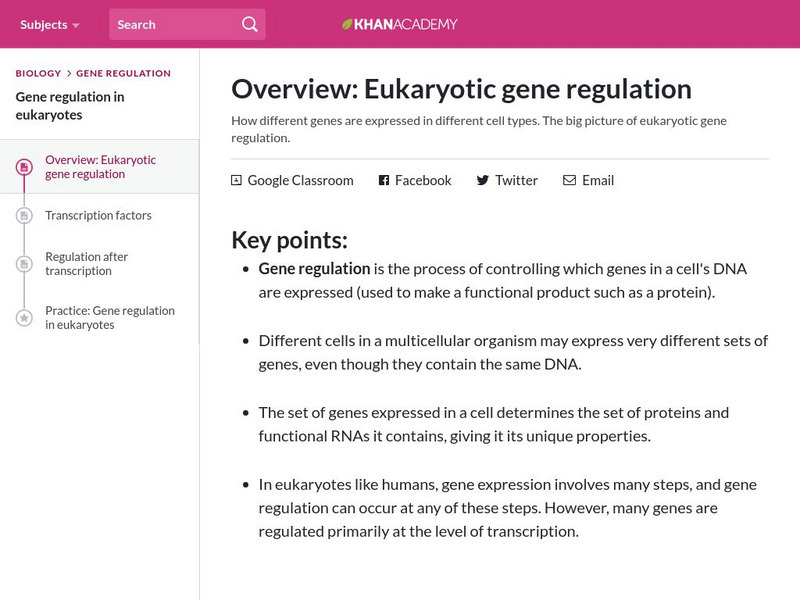Click the Transcription factors article icon
Viewport: 800px width, 600px height.
point(24,215)
